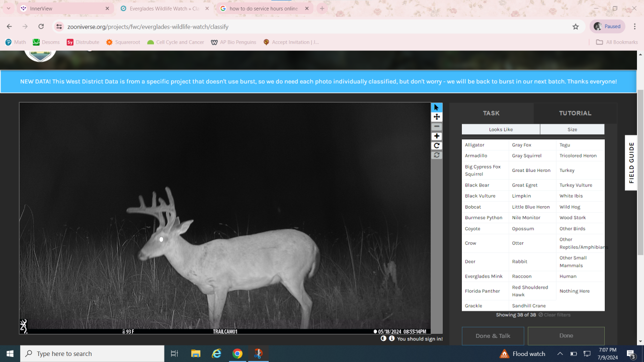Image resolution: width=644 pixels, height=362 pixels.
Task: Zoom out with the minus button
Action: (x=437, y=127)
